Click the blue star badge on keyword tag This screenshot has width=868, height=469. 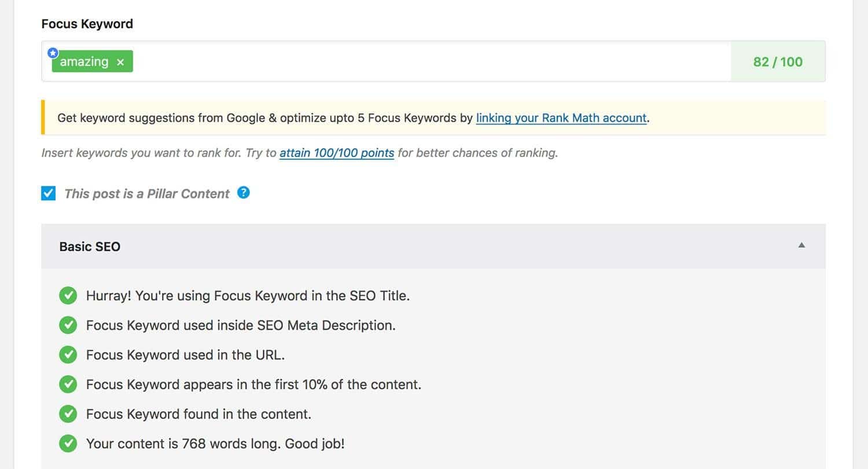[x=53, y=53]
